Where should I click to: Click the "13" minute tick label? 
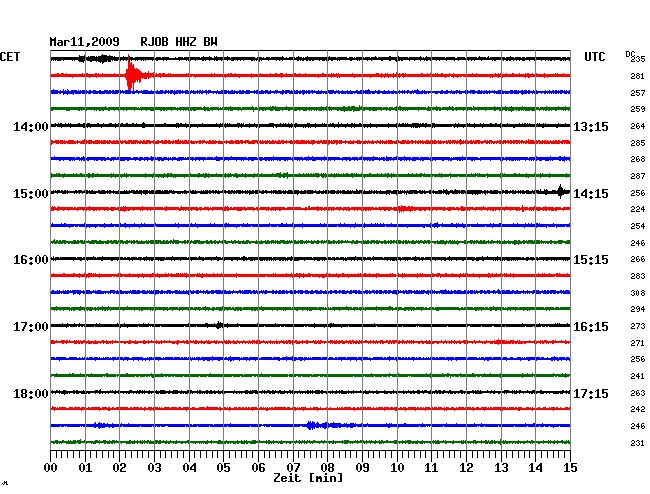(501, 468)
